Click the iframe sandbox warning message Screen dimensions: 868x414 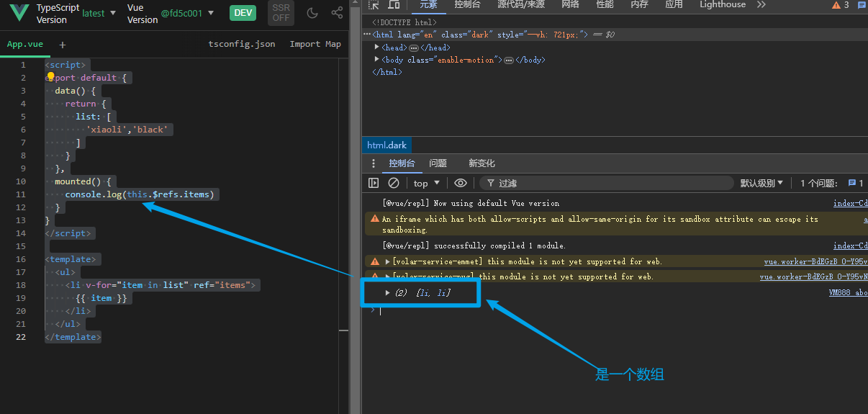pos(600,225)
